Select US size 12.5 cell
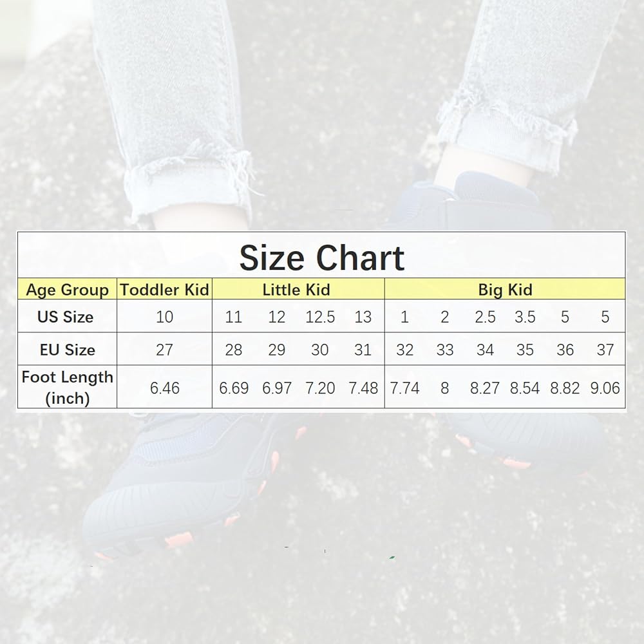Viewport: 644px width, 644px height. 320,317
